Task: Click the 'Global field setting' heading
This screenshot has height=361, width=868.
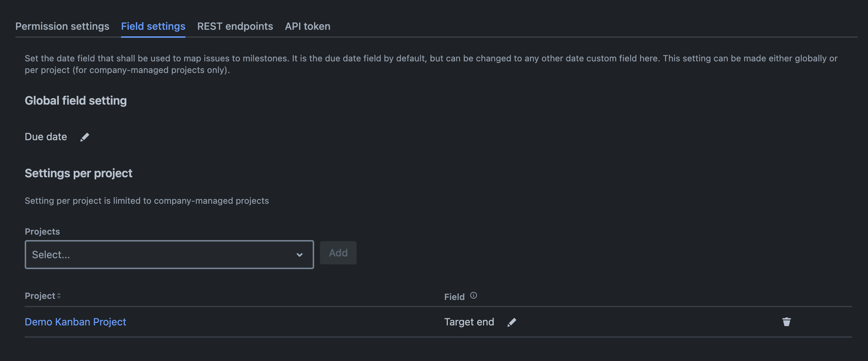Action: (x=76, y=101)
